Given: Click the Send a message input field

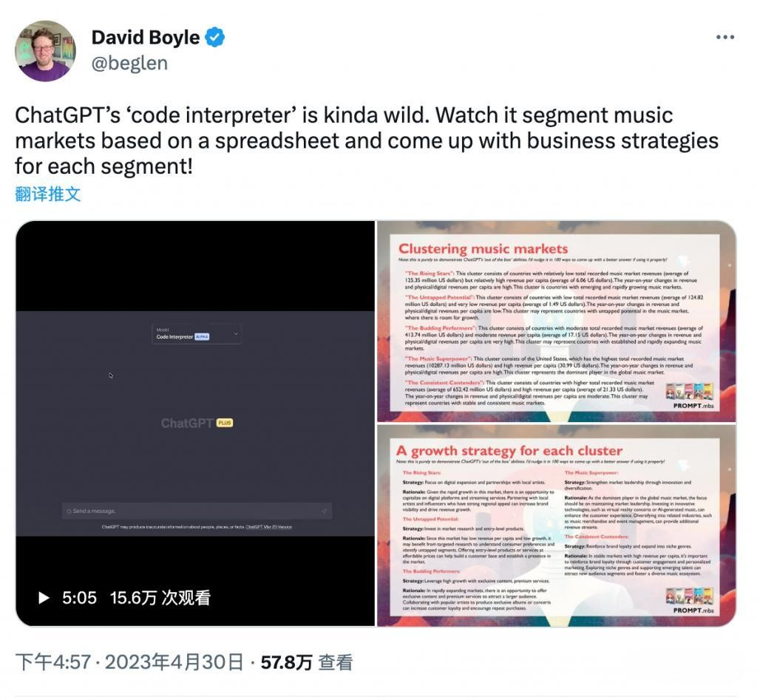Looking at the screenshot, I should click(197, 511).
